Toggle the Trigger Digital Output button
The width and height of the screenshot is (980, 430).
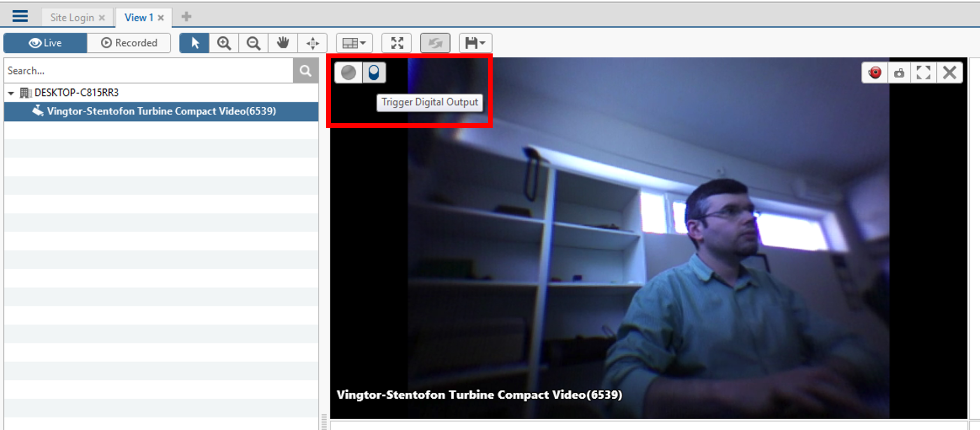coord(374,72)
